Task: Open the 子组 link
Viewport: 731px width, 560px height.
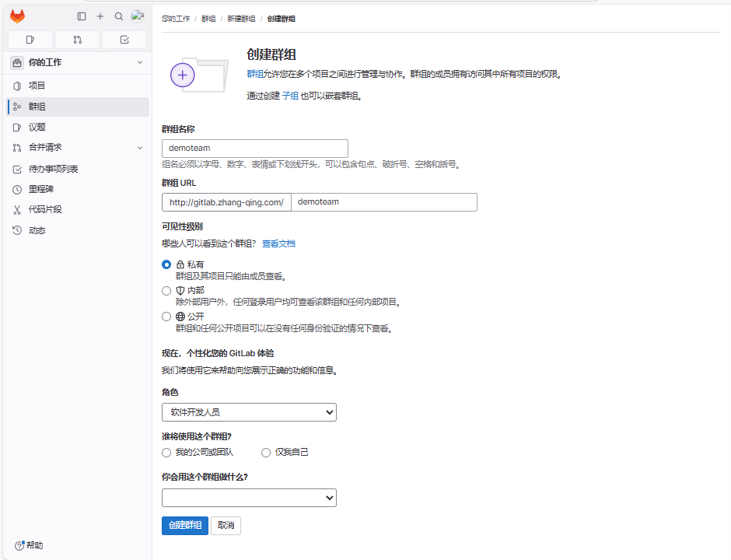Action: (x=290, y=96)
